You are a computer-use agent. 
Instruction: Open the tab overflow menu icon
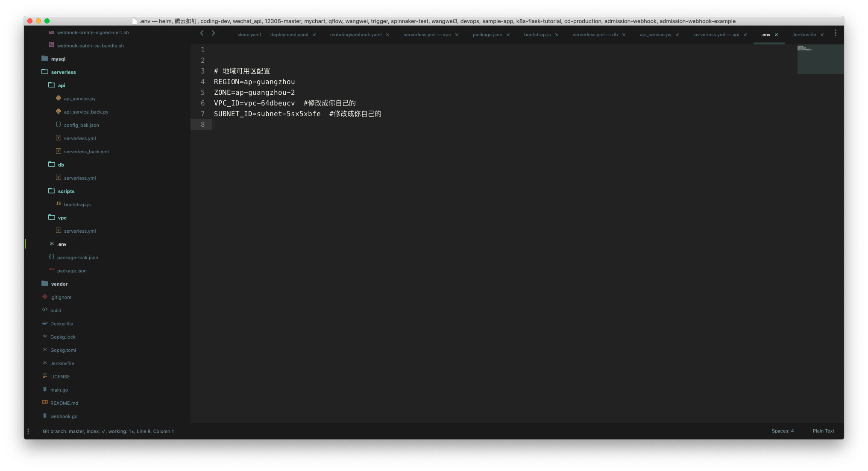835,33
